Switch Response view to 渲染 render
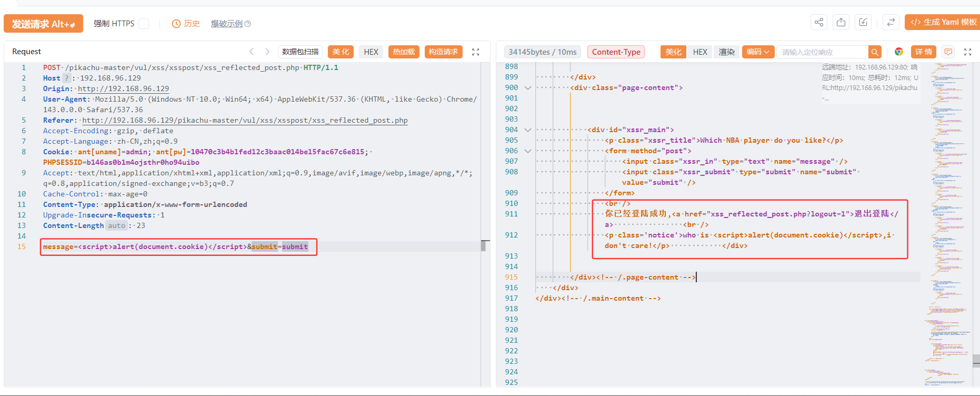980x396 pixels. point(727,52)
